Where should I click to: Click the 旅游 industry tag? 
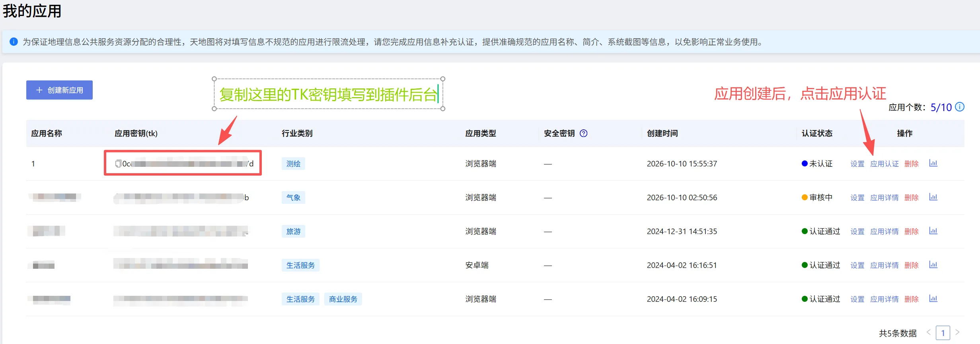point(293,231)
